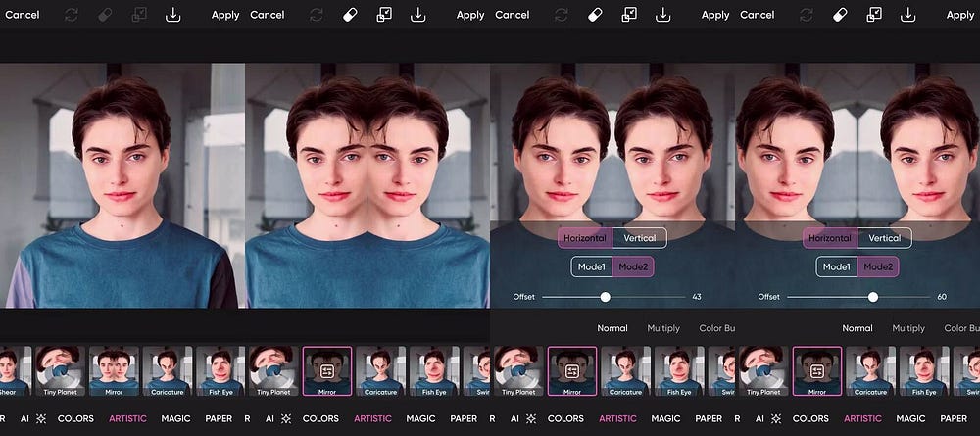Click the AI sparkle icon in the first panel
The image size is (980, 436).
40,418
